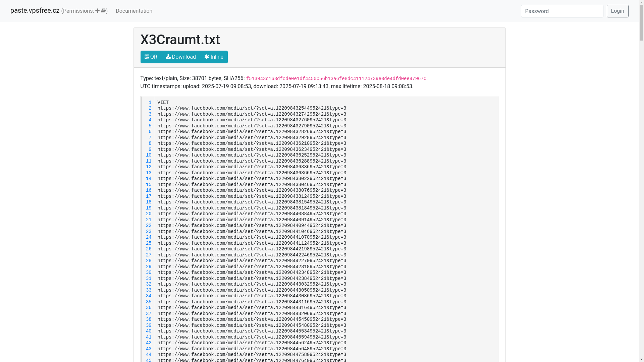Jump to line number 28
Image resolution: width=644 pixels, height=362 pixels.
[149, 261]
